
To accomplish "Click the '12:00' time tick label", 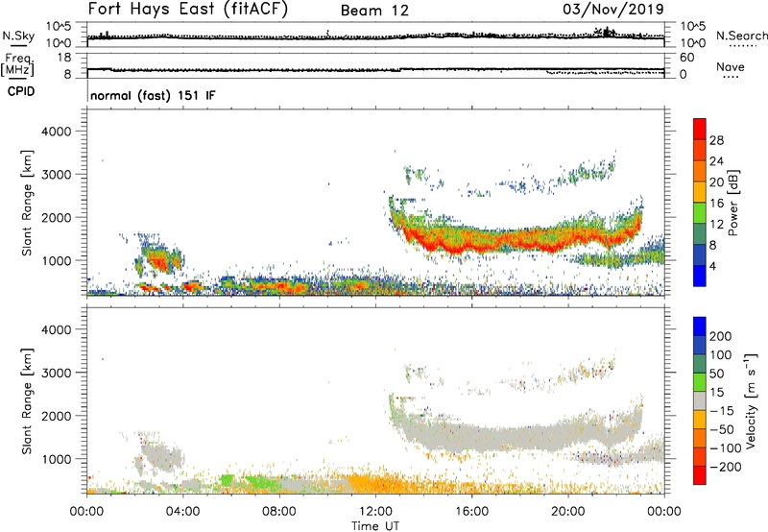I will 375,512.
